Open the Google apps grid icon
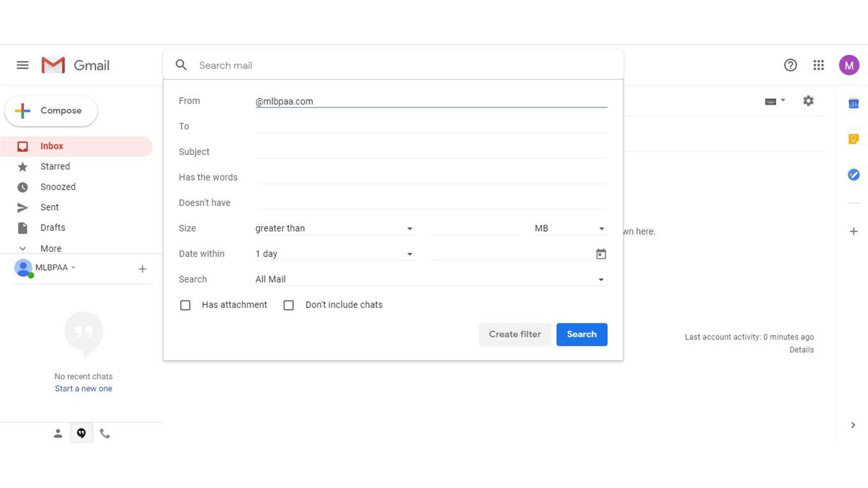The width and height of the screenshot is (868, 488). coord(818,65)
